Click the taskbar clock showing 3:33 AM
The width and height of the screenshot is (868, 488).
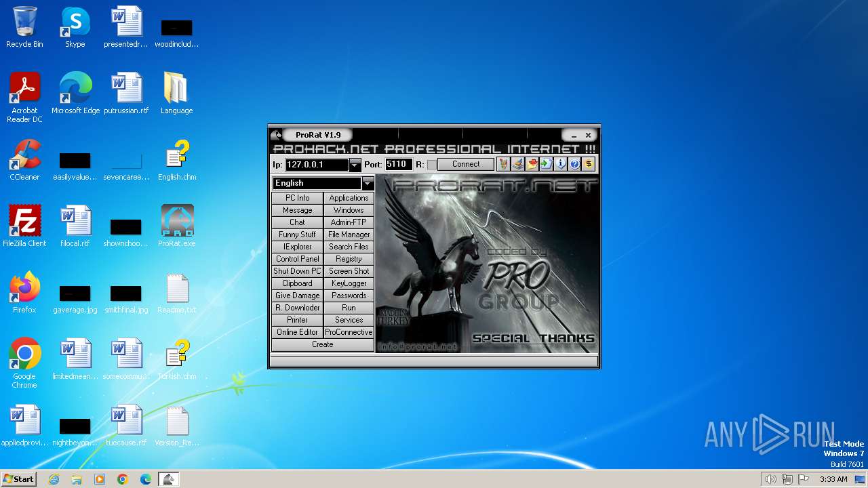pos(833,479)
